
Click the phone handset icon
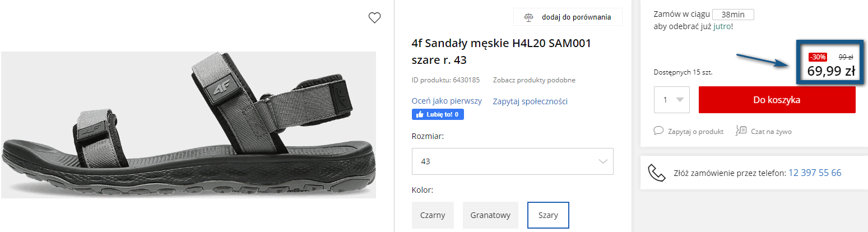point(656,173)
